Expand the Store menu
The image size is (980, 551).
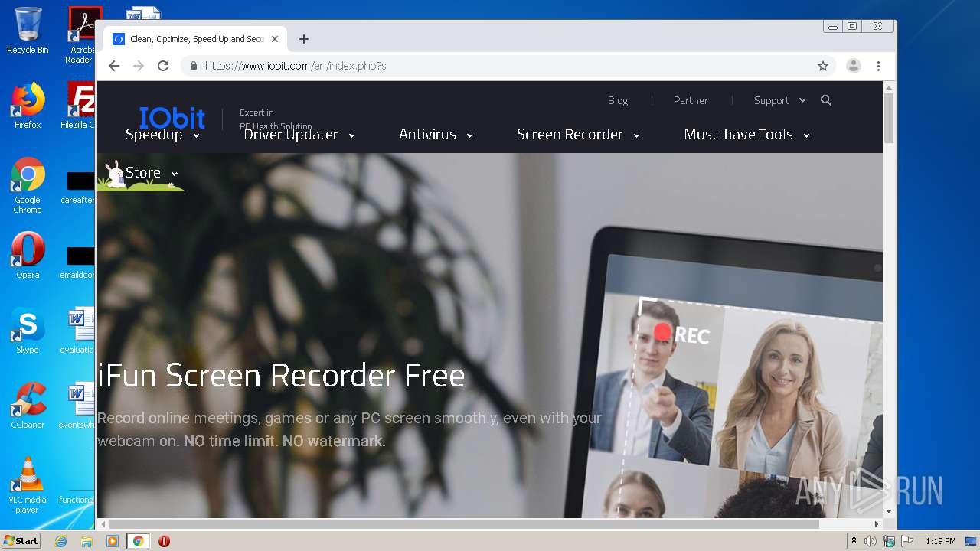click(x=152, y=173)
